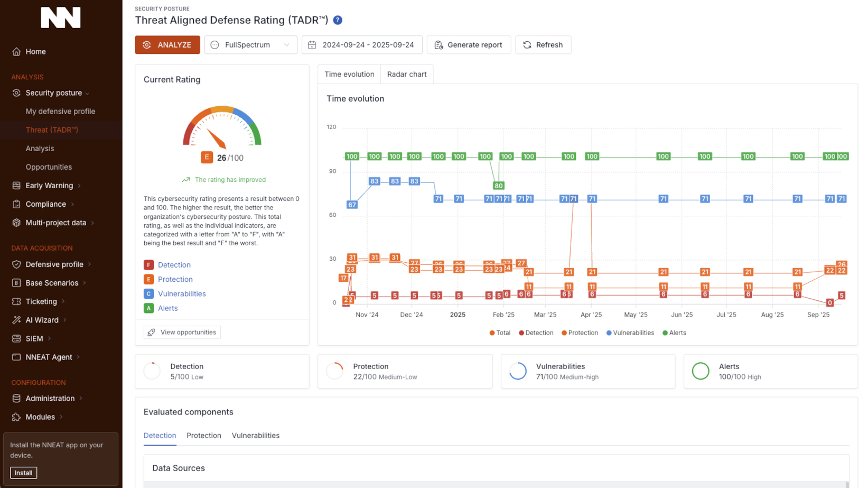Viewport: 868px width, 488px height.
Task: Click the Early Warning sidebar icon
Action: [x=16, y=186]
